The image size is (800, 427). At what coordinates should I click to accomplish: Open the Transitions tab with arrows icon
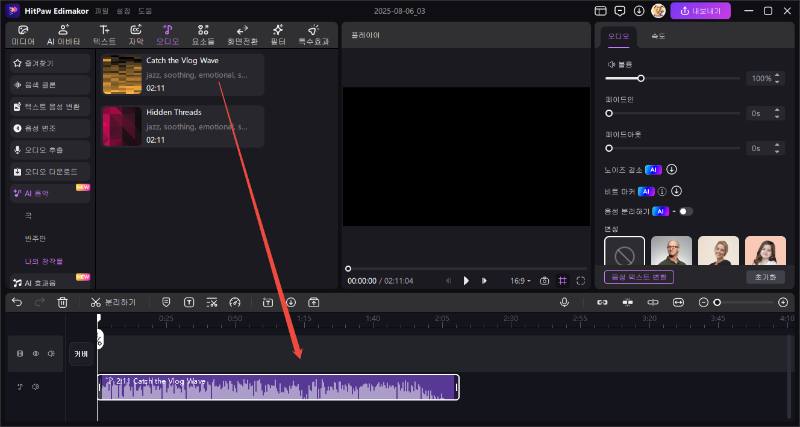[x=242, y=35]
